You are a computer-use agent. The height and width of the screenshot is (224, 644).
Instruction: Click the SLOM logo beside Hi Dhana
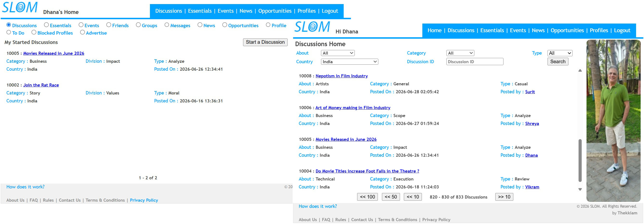[x=312, y=27]
